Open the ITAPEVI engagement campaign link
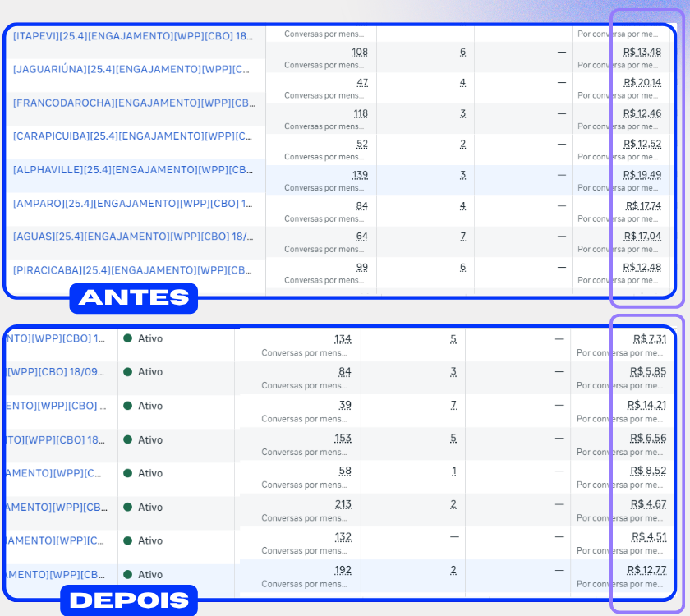This screenshot has height=616, width=690. (x=133, y=36)
